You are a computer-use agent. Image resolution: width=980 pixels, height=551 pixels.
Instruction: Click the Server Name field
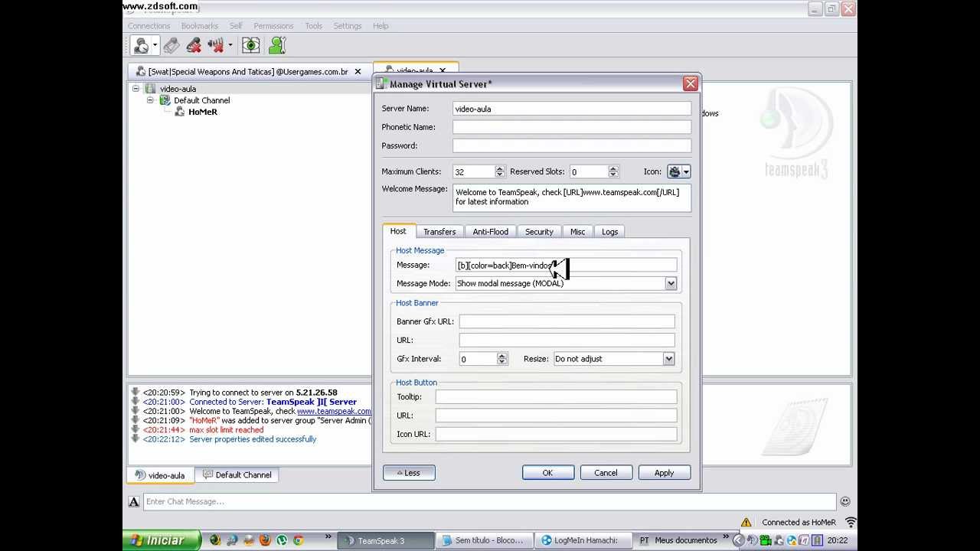click(572, 109)
